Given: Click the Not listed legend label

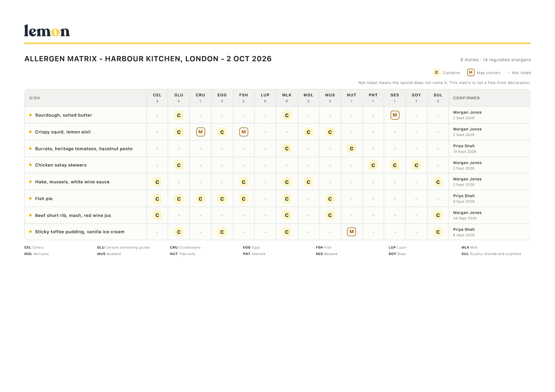Looking at the screenshot, I should click(x=521, y=73).
